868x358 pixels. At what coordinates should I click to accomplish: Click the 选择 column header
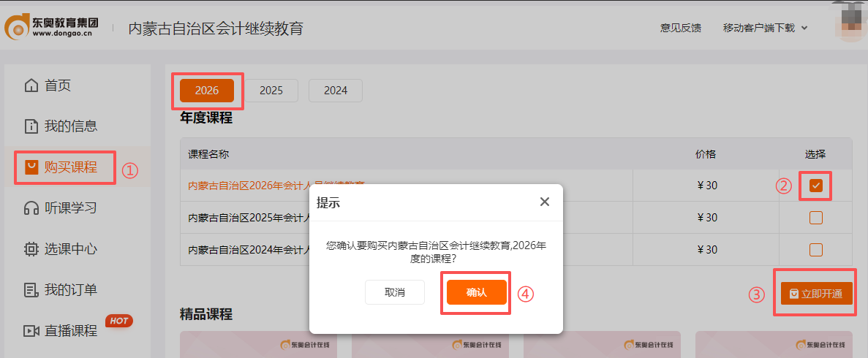point(815,154)
